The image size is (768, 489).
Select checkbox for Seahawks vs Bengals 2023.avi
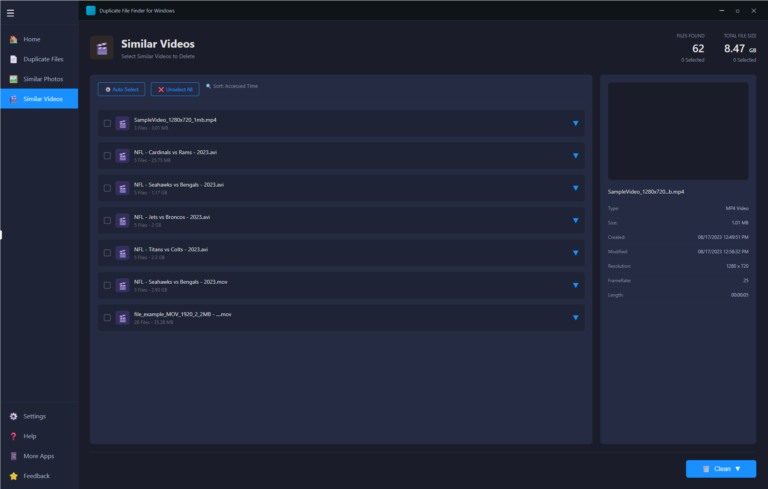(107, 188)
